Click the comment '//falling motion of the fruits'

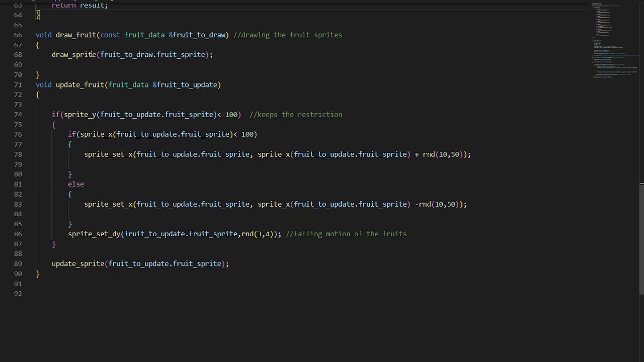(x=346, y=234)
